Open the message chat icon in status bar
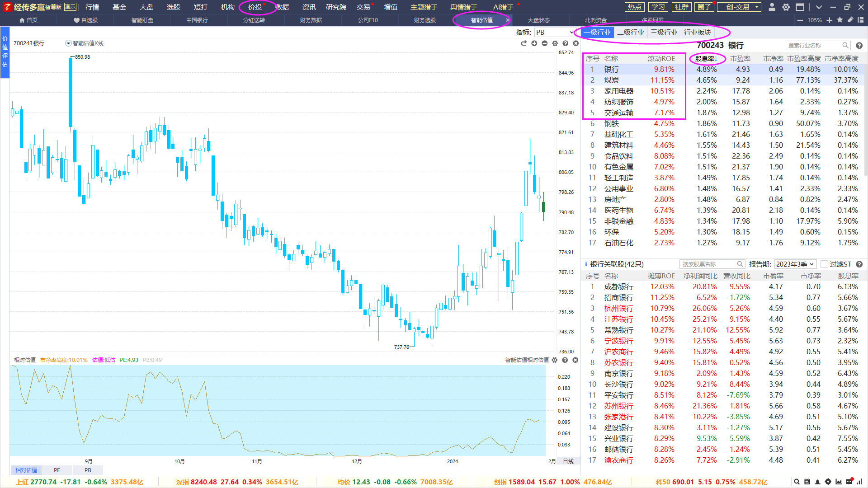Image resolution: width=868 pixels, height=488 pixels. [849, 482]
